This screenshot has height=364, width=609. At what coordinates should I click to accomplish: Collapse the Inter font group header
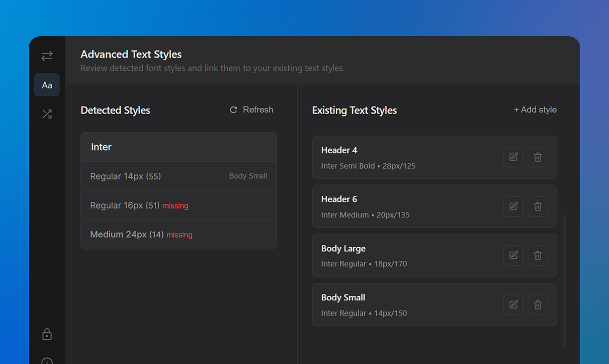click(179, 147)
